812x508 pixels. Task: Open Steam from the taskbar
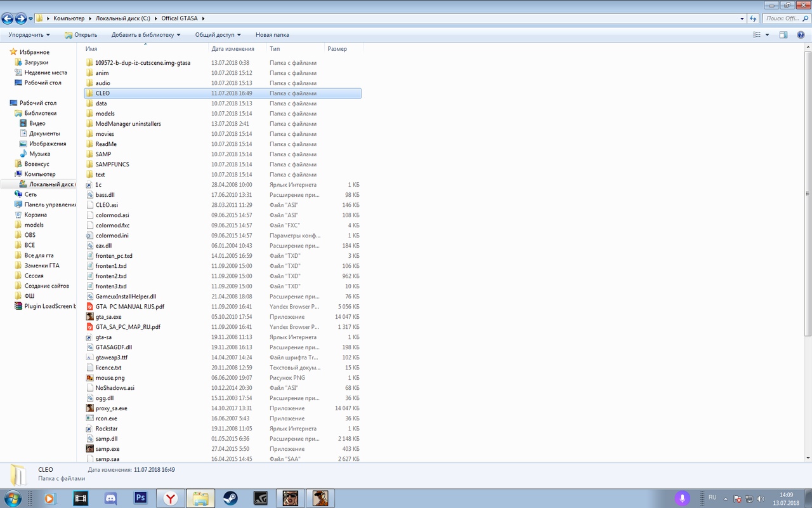230,498
